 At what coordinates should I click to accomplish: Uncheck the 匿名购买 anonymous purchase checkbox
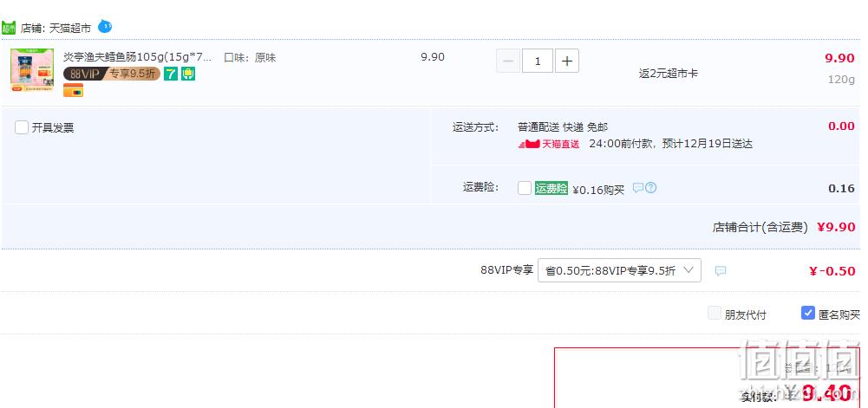(x=807, y=313)
